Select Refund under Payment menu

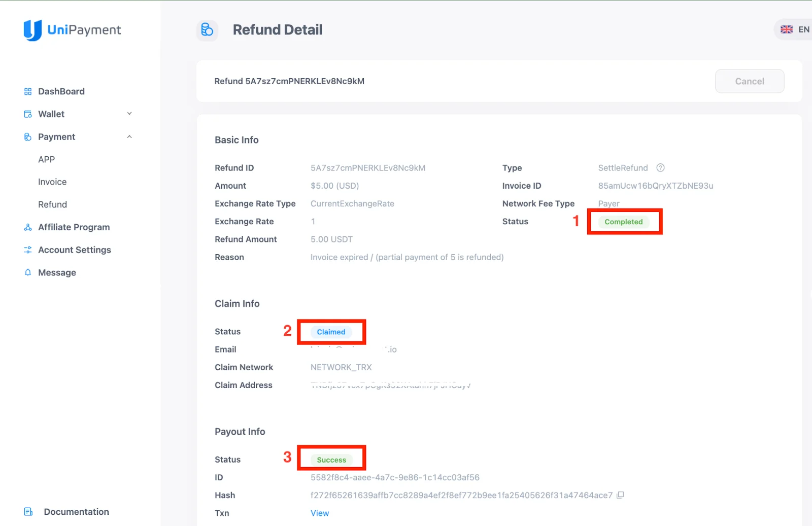52,204
